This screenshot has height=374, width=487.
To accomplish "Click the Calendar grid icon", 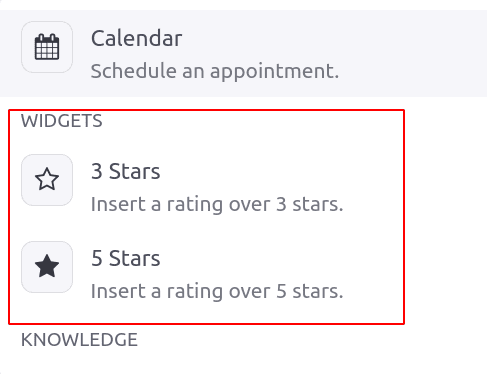I will (x=47, y=47).
